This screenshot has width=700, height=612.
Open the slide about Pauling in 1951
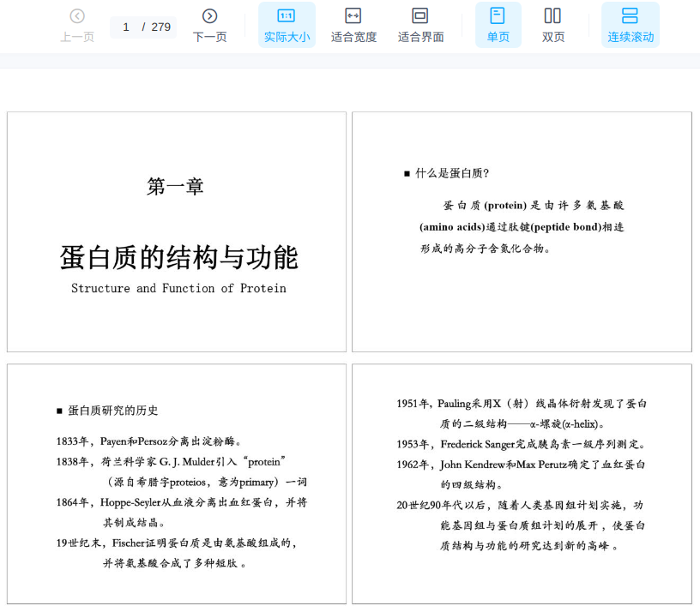pos(522,483)
